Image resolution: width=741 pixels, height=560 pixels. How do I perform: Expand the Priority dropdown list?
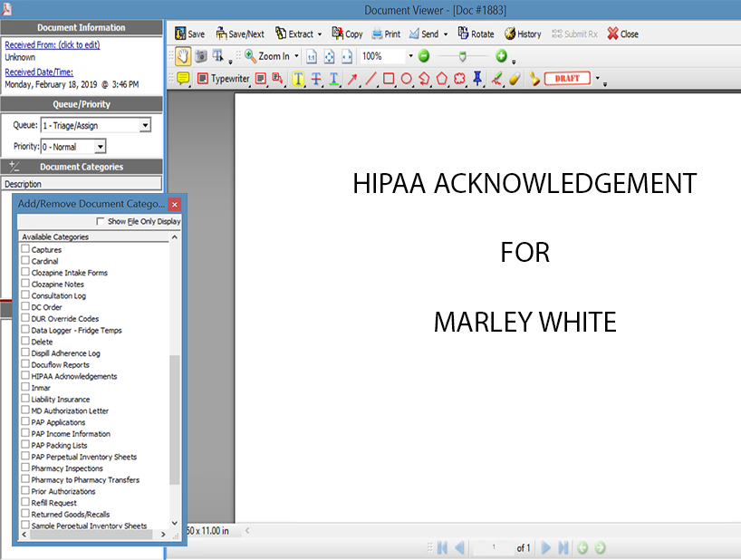[x=101, y=147]
